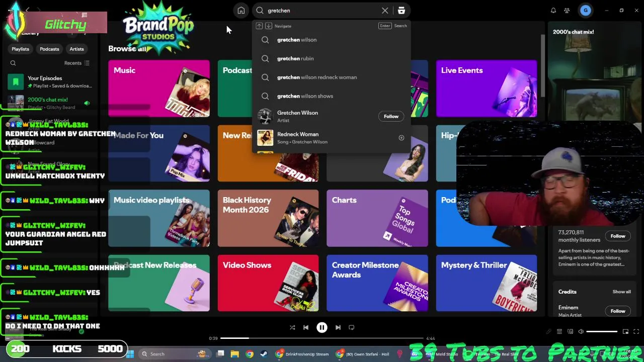Click the Windows taskbar Search box
This screenshot has width=644, height=362.
pyautogui.click(x=174, y=354)
